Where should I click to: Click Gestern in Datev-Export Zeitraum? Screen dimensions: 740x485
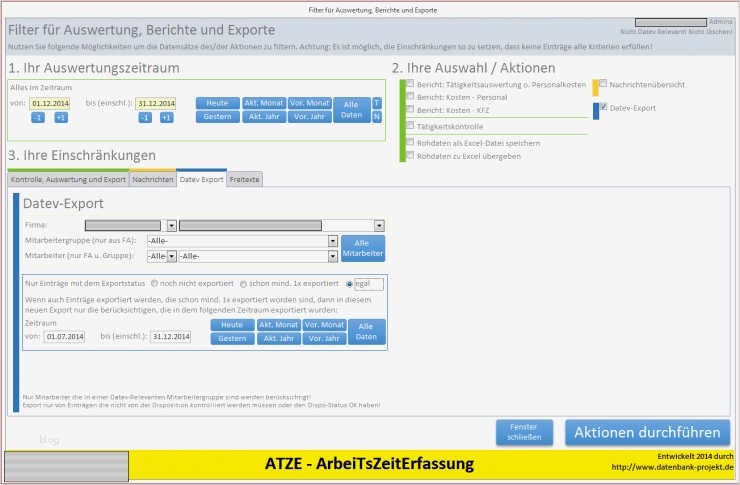[232, 338]
